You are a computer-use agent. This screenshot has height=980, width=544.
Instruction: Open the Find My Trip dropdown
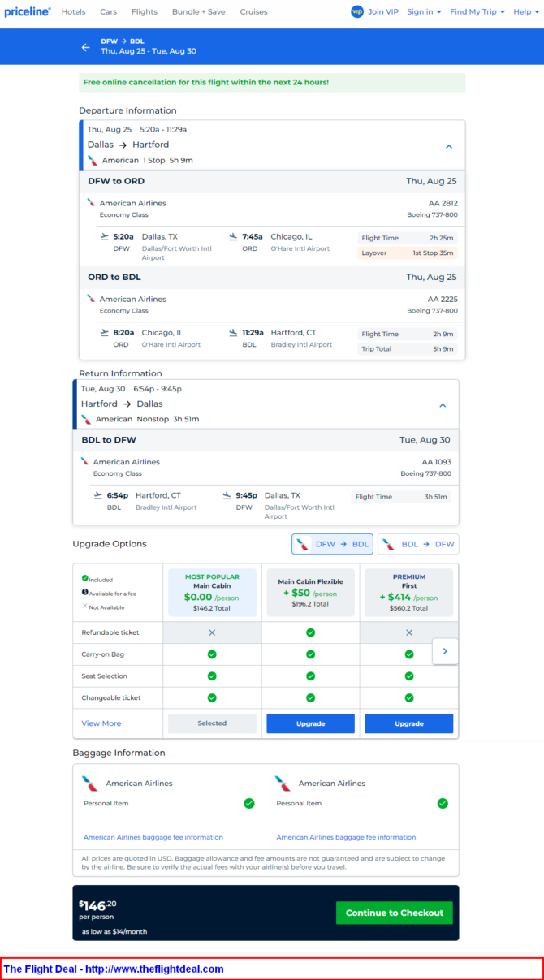[x=477, y=12]
